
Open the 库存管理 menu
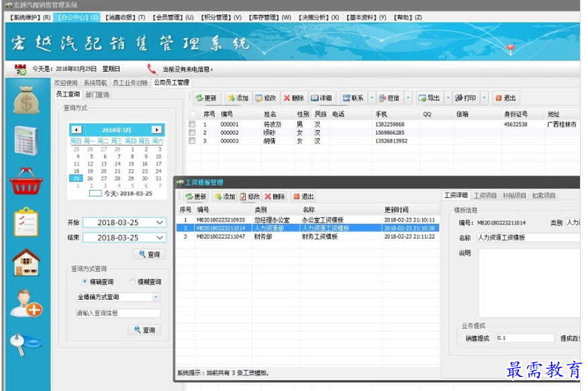(x=270, y=17)
